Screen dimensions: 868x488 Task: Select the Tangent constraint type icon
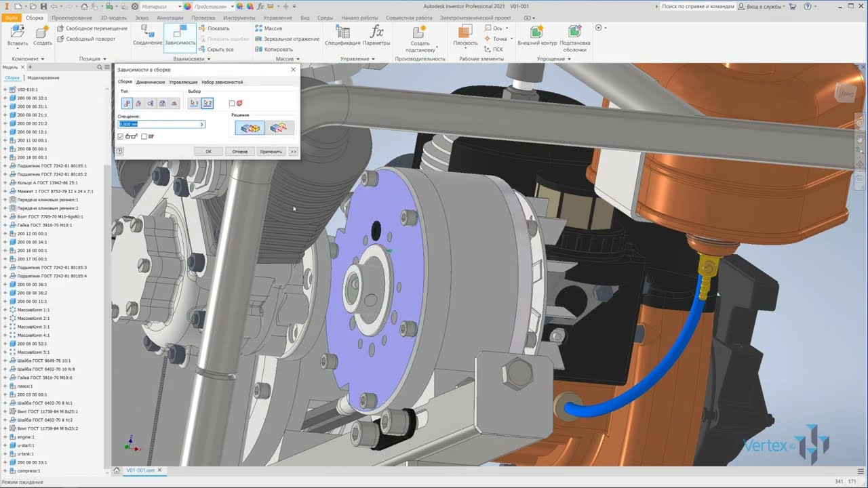point(150,104)
